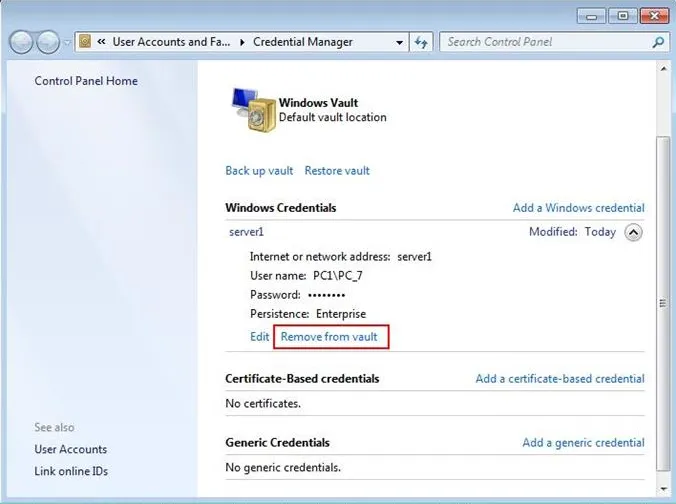Click the server1 credential entry name

pyautogui.click(x=247, y=232)
